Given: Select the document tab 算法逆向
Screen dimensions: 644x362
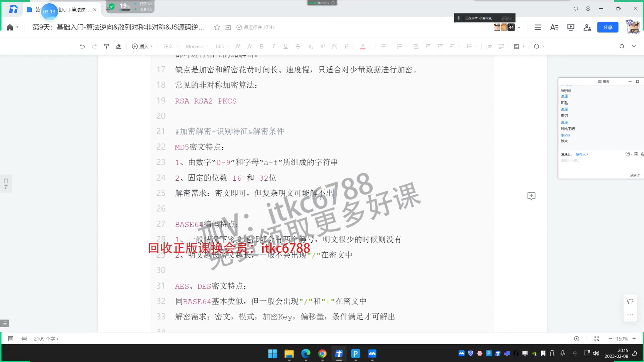Looking at the screenshot, I should coord(62,10).
